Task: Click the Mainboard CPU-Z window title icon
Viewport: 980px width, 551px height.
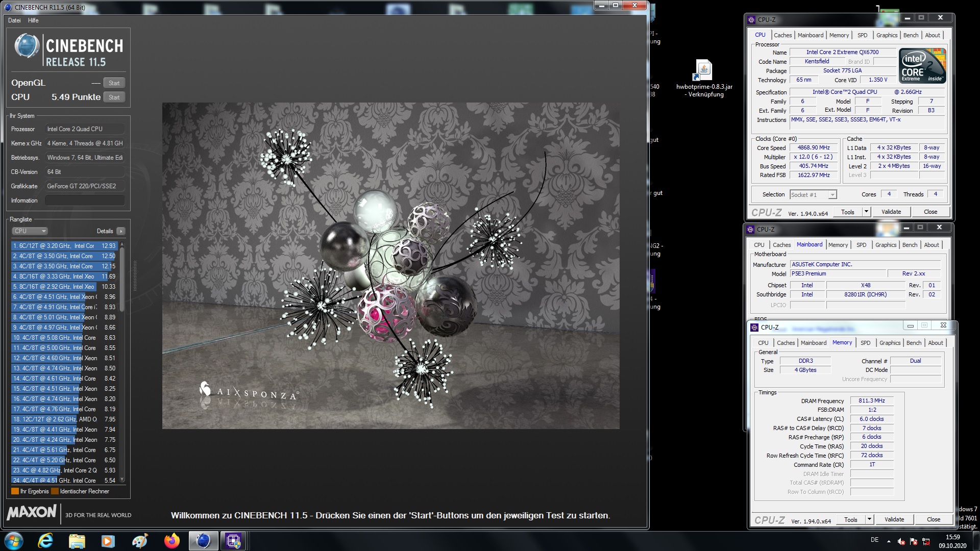Action: point(750,230)
